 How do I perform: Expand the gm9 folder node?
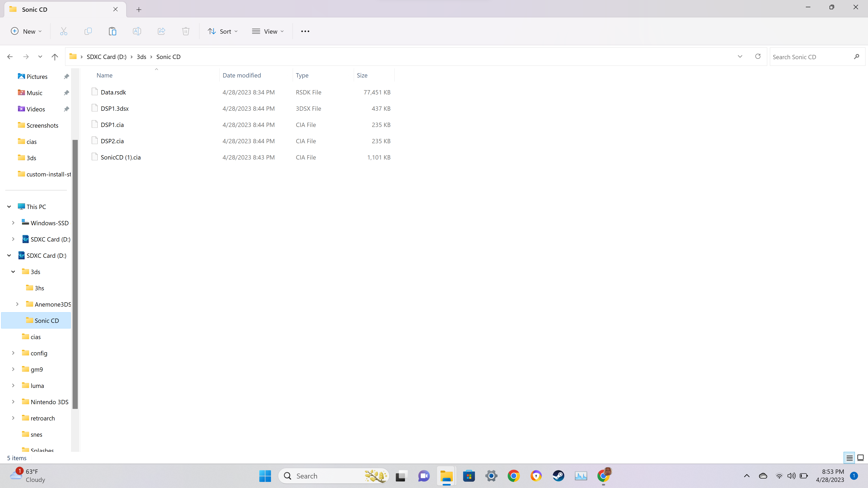(x=13, y=369)
